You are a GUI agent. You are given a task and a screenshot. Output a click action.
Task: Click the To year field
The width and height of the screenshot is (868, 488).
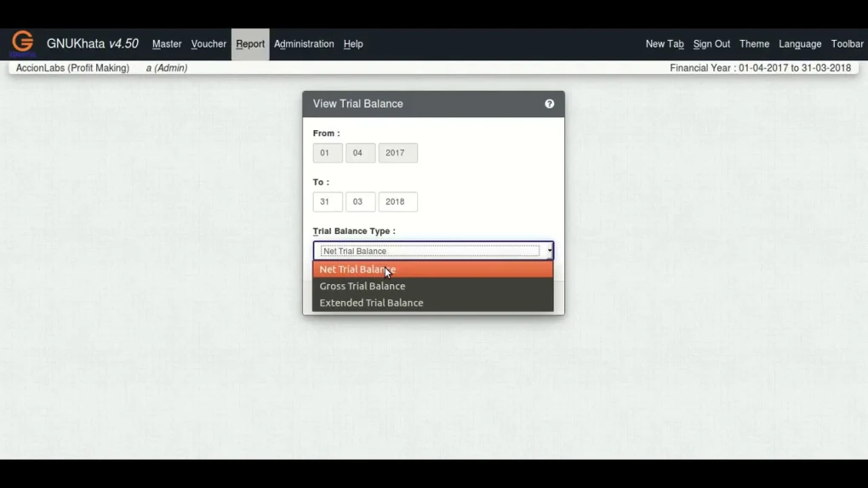pos(397,202)
